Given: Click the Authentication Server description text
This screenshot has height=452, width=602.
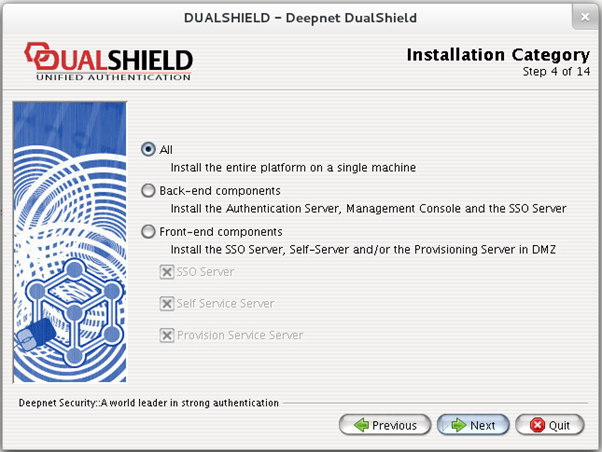Looking at the screenshot, I should tap(369, 209).
